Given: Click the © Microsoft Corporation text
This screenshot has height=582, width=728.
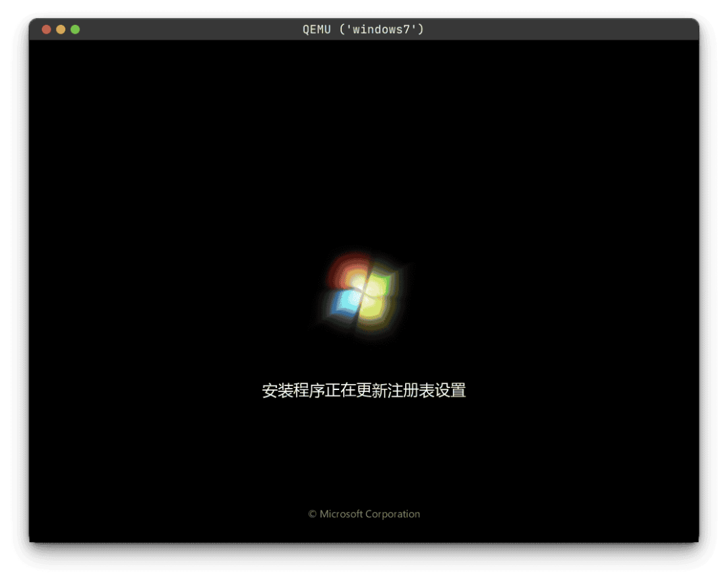Looking at the screenshot, I should [x=364, y=514].
